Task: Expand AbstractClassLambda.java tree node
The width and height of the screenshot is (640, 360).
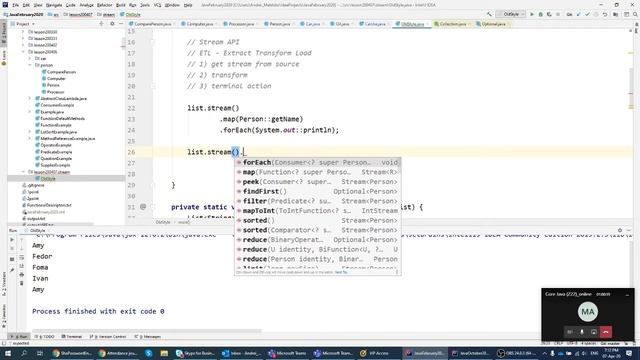Action: point(30,98)
